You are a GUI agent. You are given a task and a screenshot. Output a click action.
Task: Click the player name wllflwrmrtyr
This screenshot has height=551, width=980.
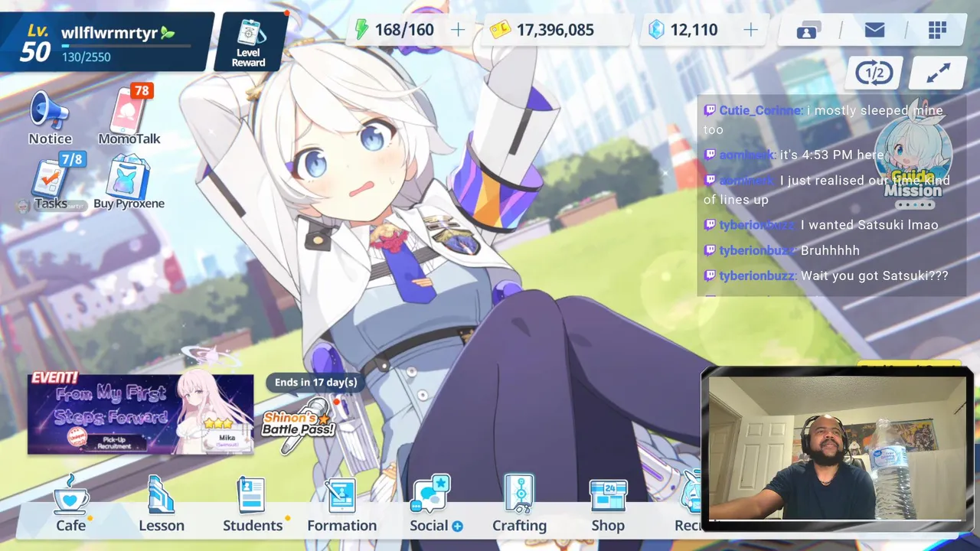point(109,33)
